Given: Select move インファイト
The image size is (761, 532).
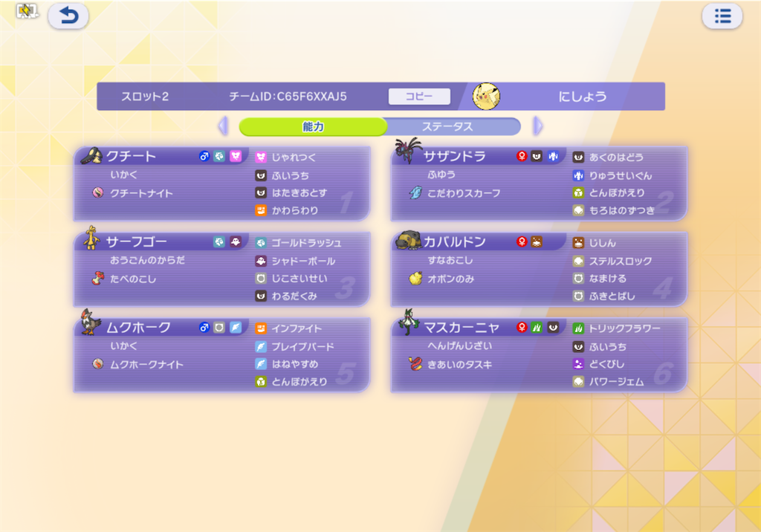Looking at the screenshot, I should (x=296, y=328).
